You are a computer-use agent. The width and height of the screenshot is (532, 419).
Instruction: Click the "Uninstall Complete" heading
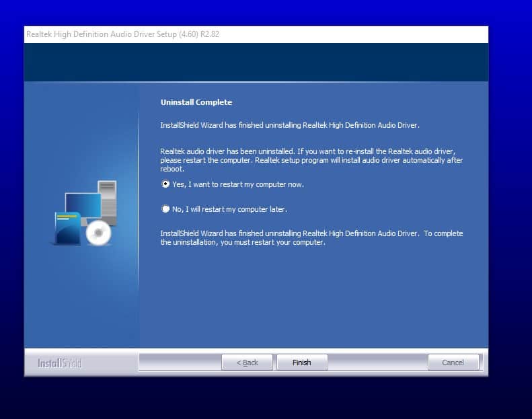(196, 102)
